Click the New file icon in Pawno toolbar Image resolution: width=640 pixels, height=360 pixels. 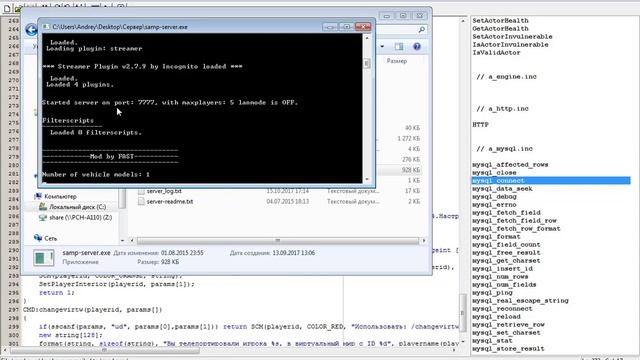coord(7,8)
